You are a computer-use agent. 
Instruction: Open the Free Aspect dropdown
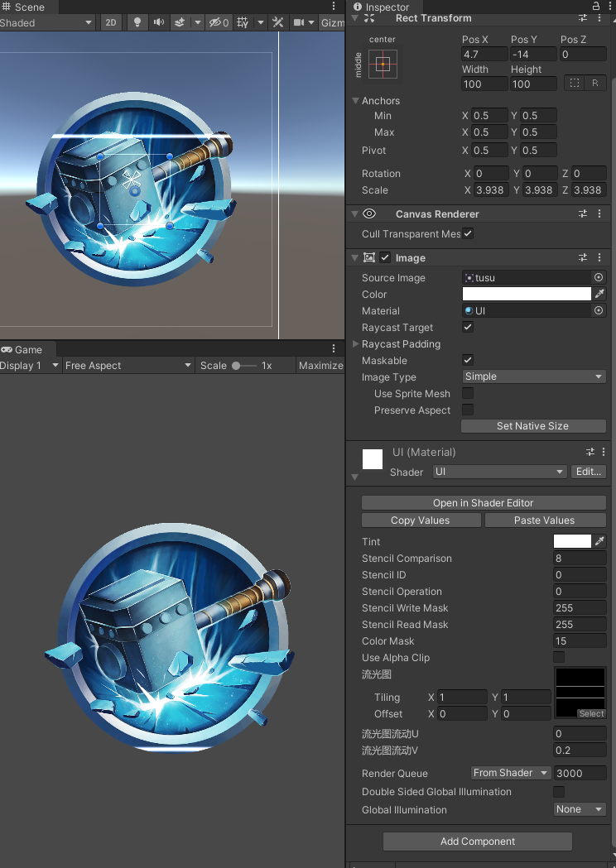coord(128,366)
